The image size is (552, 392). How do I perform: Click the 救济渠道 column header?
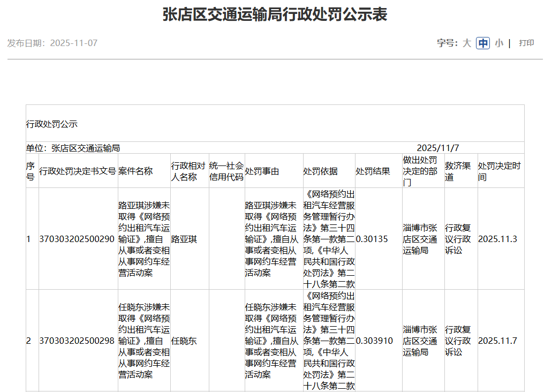coord(457,171)
